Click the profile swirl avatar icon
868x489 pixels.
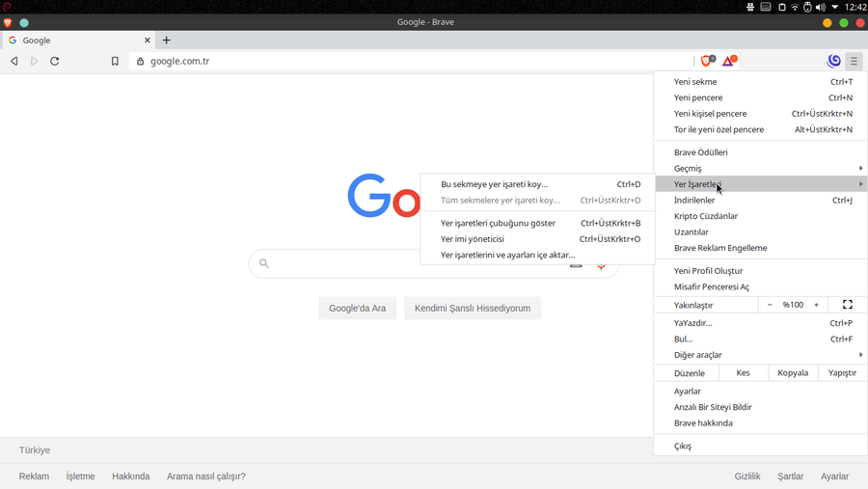pos(833,61)
